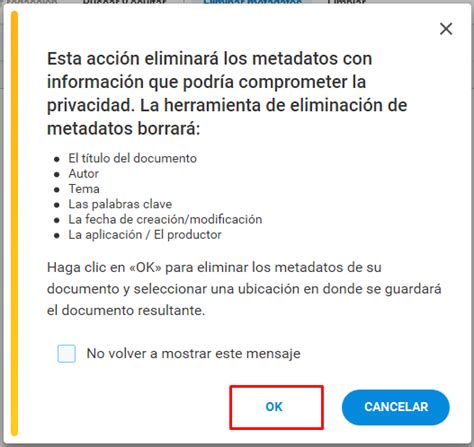Screen dimensions: 474x447
Task: Select the "Las palabras clave" list item
Action: click(120, 204)
